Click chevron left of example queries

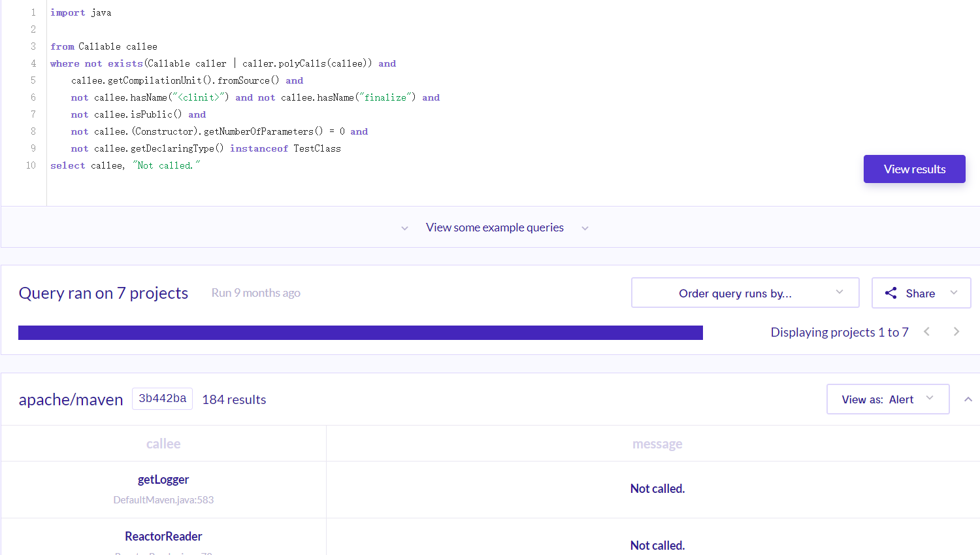point(404,228)
